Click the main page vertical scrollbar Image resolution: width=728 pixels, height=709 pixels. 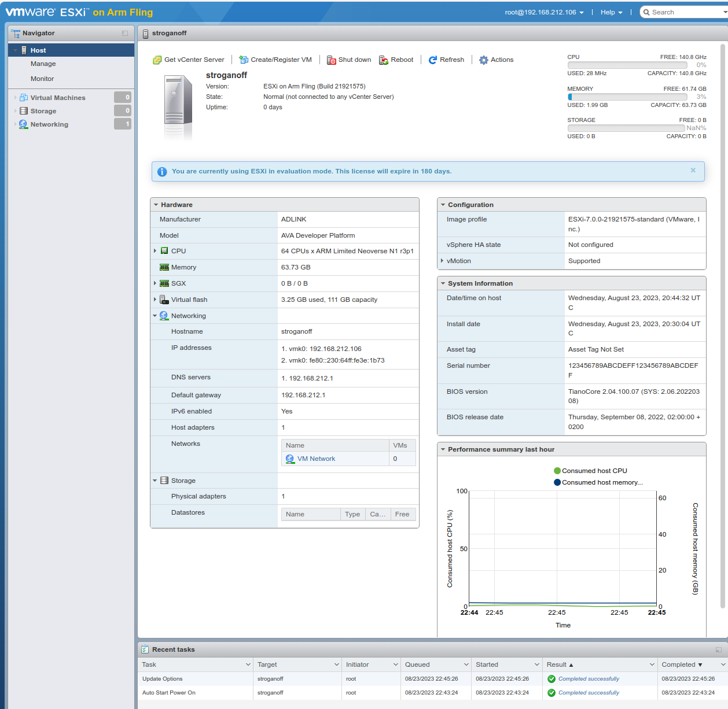pos(723,327)
